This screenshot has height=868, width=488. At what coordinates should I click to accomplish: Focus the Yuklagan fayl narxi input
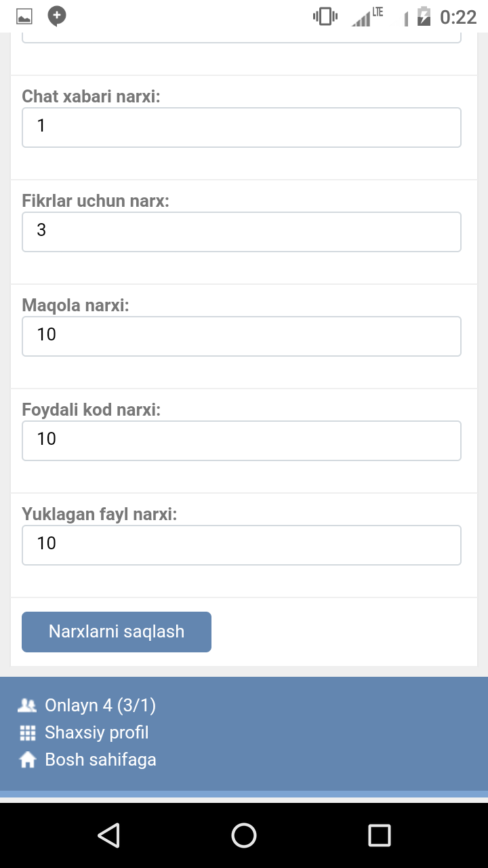pos(241,545)
